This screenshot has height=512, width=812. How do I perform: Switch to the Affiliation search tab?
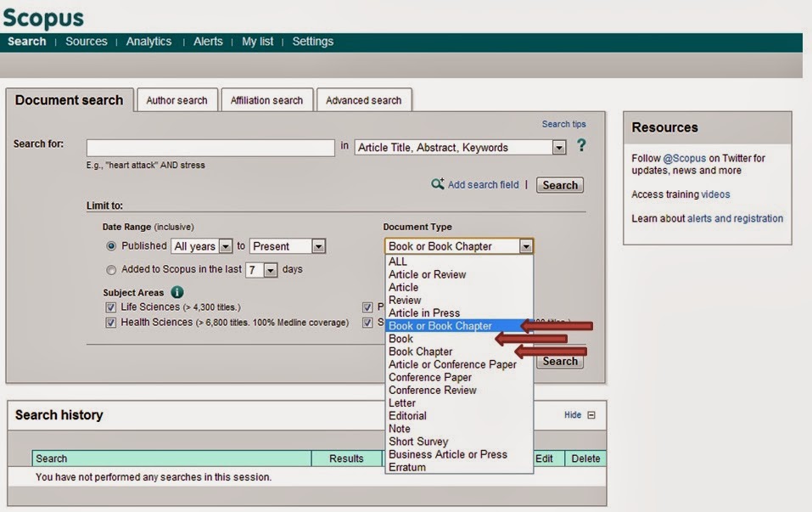[266, 100]
